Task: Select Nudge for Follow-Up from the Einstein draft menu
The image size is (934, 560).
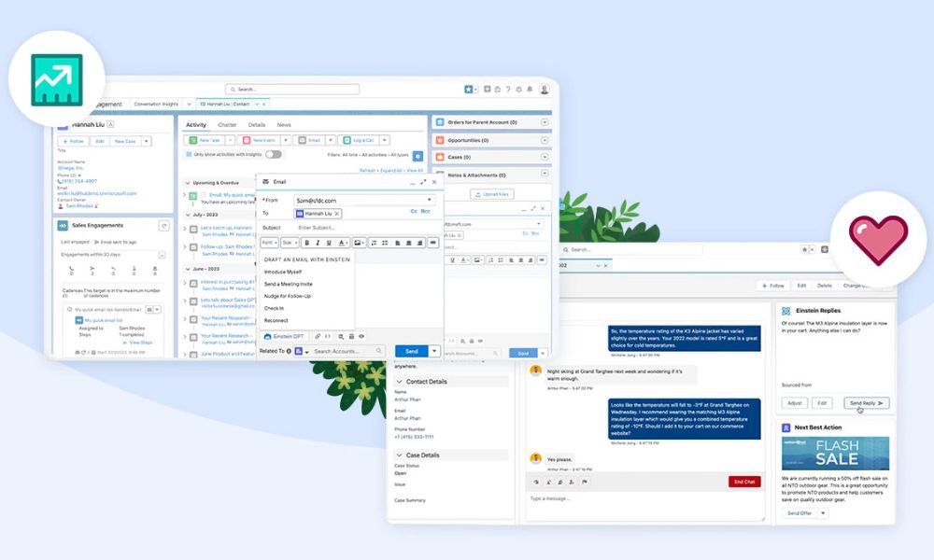Action: click(x=288, y=296)
